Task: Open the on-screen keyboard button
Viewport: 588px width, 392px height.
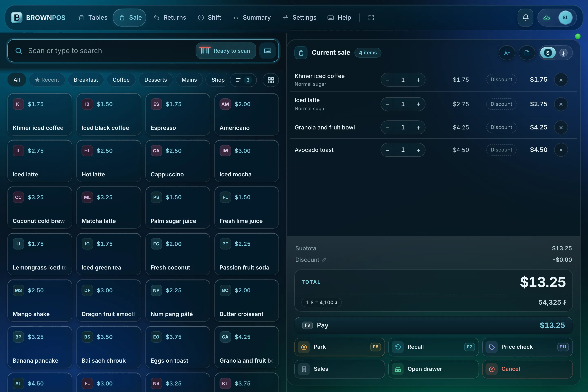Action: [267, 51]
